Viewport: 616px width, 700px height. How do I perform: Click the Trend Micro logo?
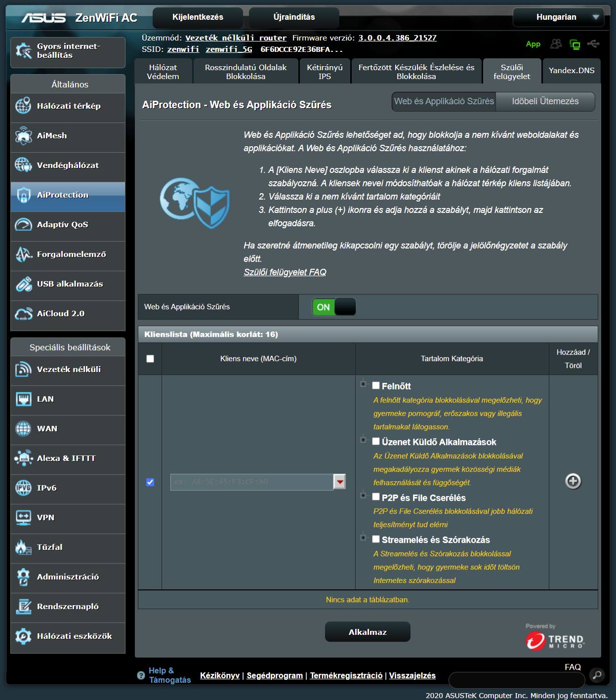pos(555,641)
